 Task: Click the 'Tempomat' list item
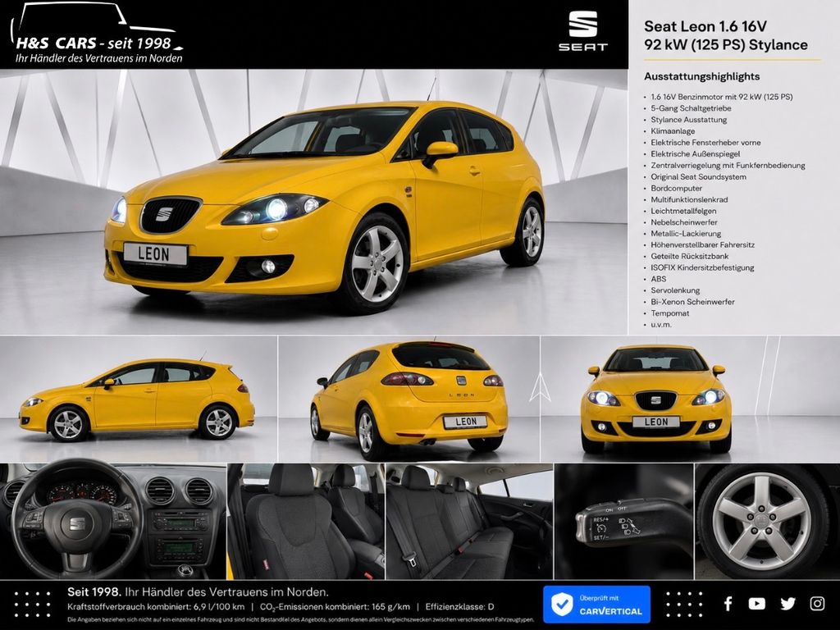669,313
